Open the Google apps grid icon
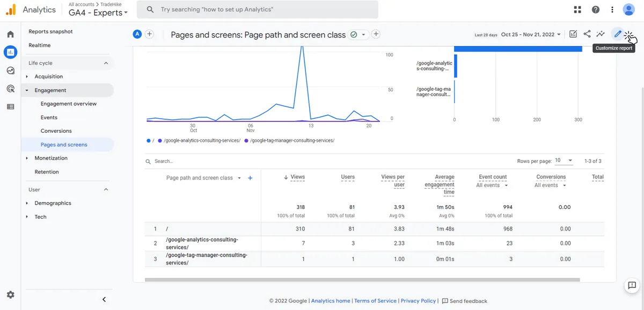Screen dimensions: 644x310 pyautogui.click(x=577, y=10)
